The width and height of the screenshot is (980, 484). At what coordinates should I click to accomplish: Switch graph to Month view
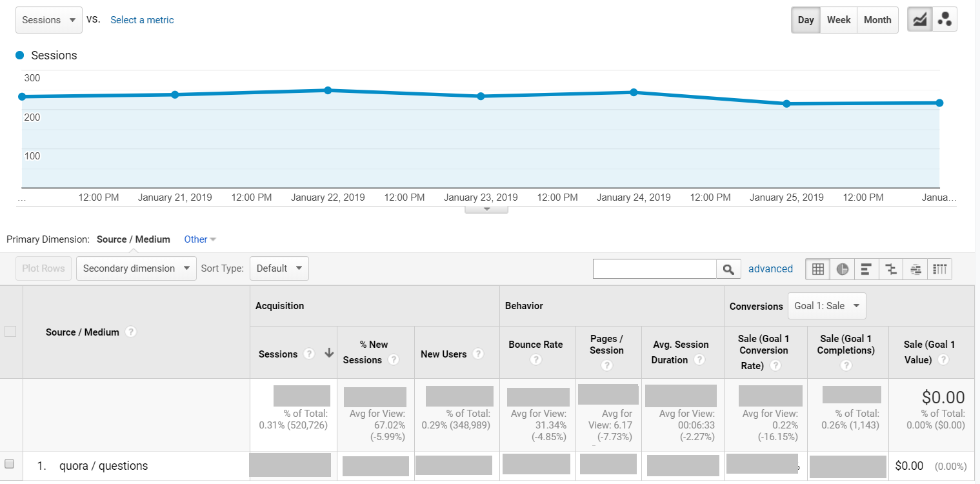[877, 19]
